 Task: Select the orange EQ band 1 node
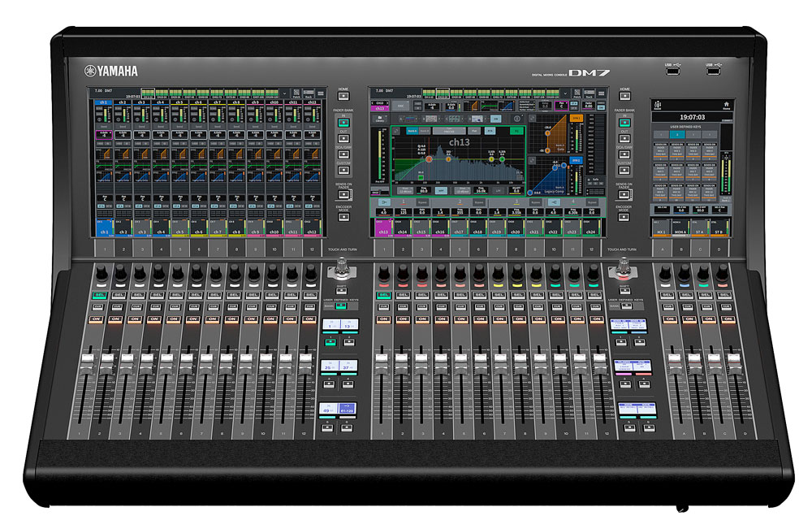(429, 159)
